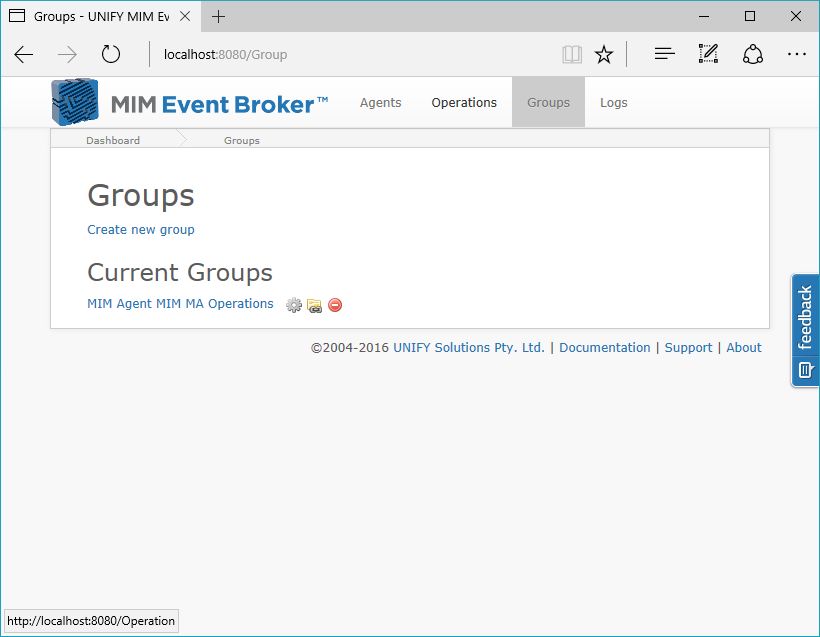Viewport: 820px width, 637px height.
Task: Make a web note with pen icon
Action: pyautogui.click(x=708, y=54)
